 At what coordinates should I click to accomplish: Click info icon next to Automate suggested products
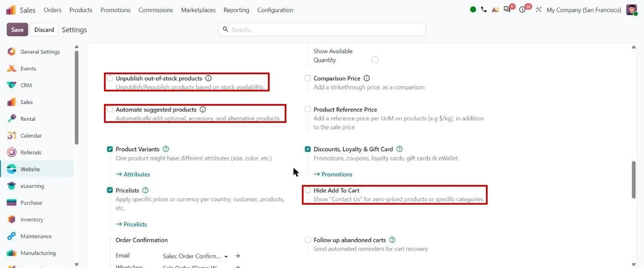(203, 109)
